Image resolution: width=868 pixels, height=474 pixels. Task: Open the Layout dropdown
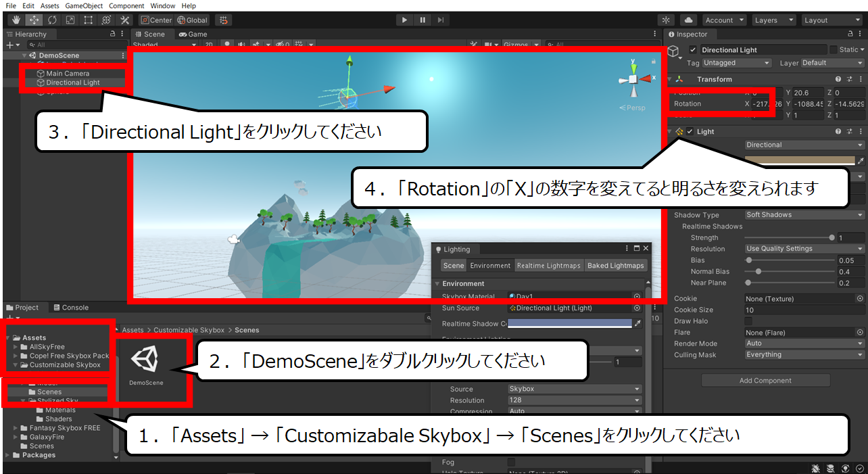831,20
